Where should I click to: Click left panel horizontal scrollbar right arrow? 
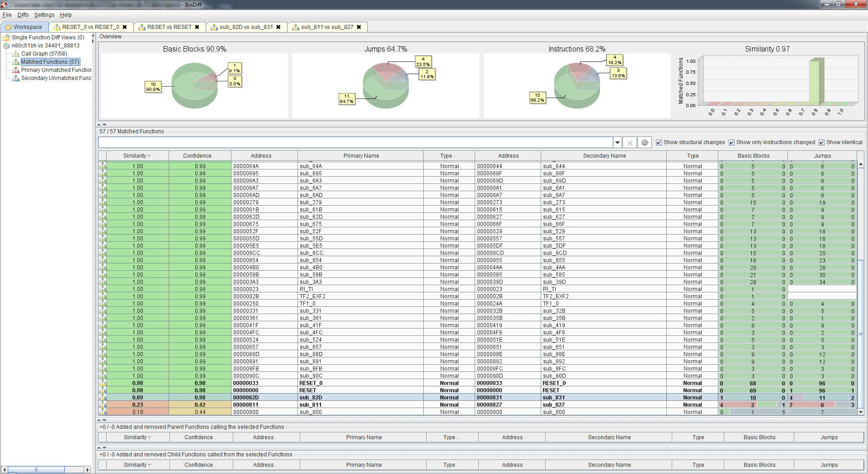point(88,469)
